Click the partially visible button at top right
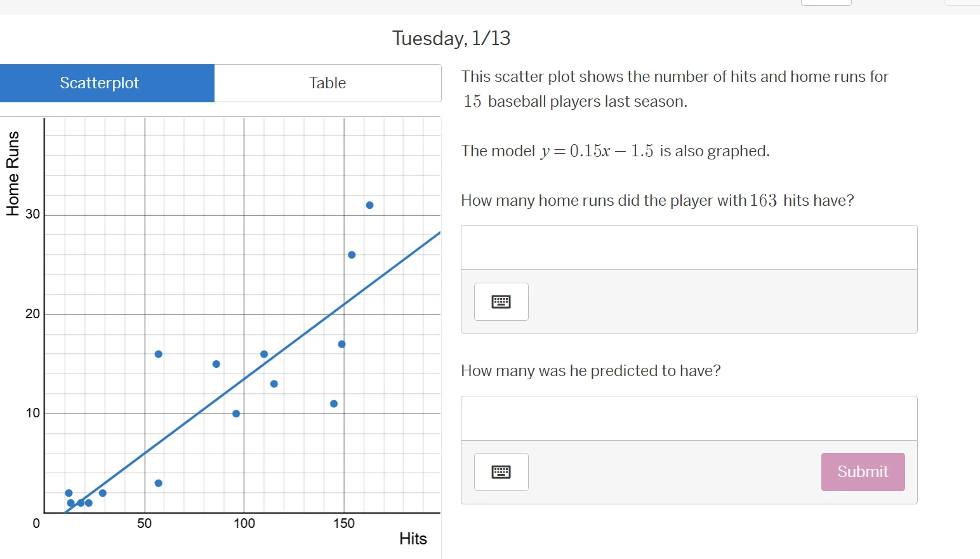The height and width of the screenshot is (559, 980). 826,3
